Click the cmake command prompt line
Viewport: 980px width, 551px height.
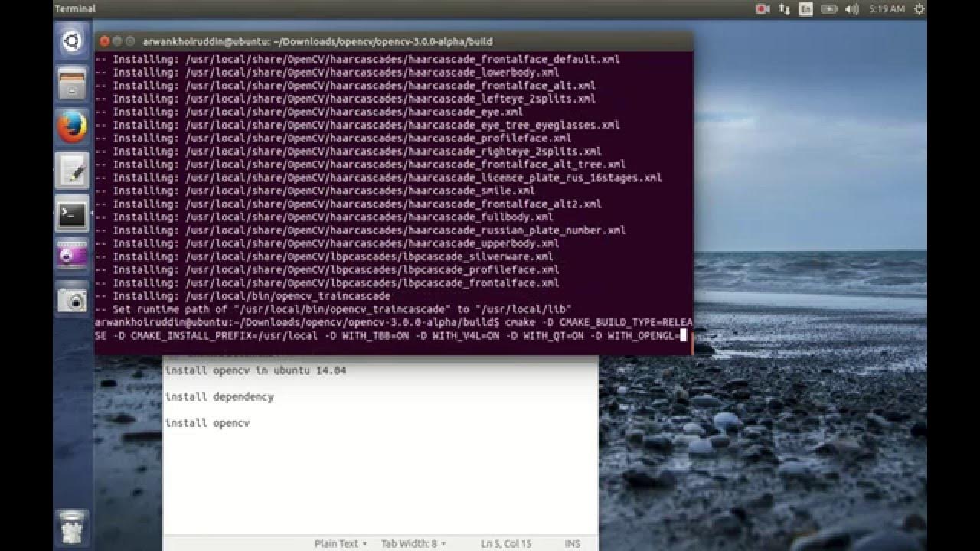point(394,328)
